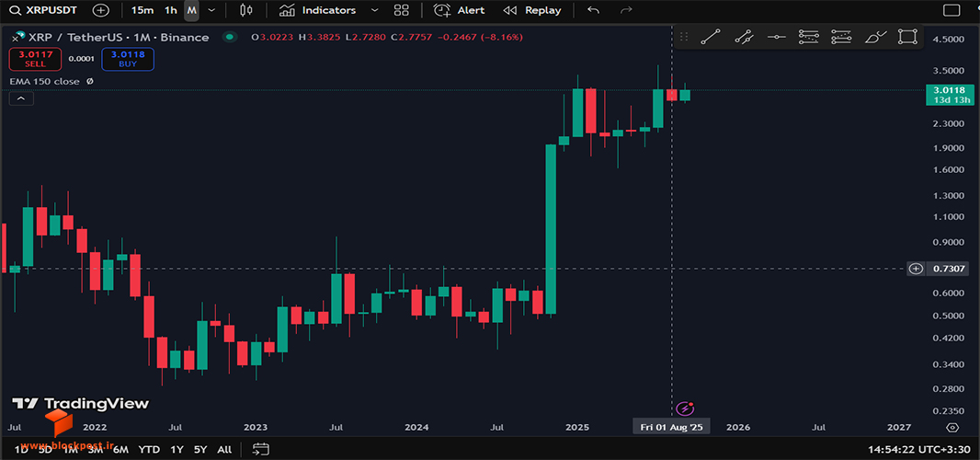The height and width of the screenshot is (460, 980).
Task: Click the blue BUY 3.0118 button
Action: (128, 60)
